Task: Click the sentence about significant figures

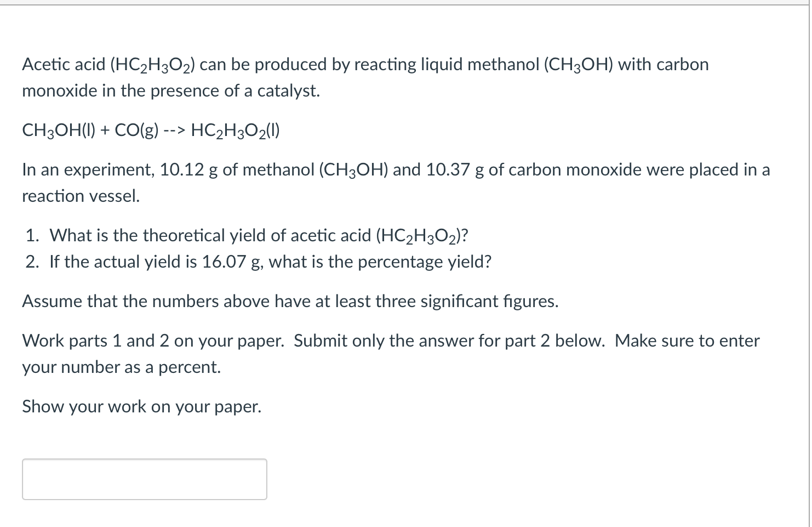Action: point(290,301)
